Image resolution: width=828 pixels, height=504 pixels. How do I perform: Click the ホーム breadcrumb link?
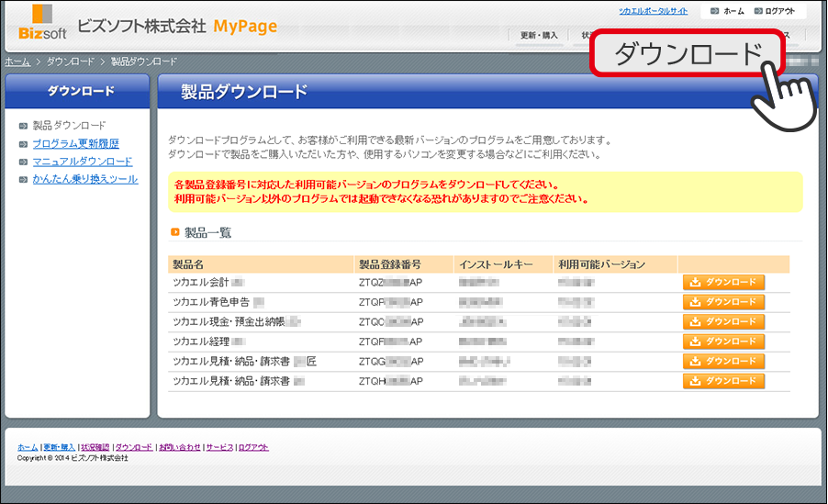point(17,62)
